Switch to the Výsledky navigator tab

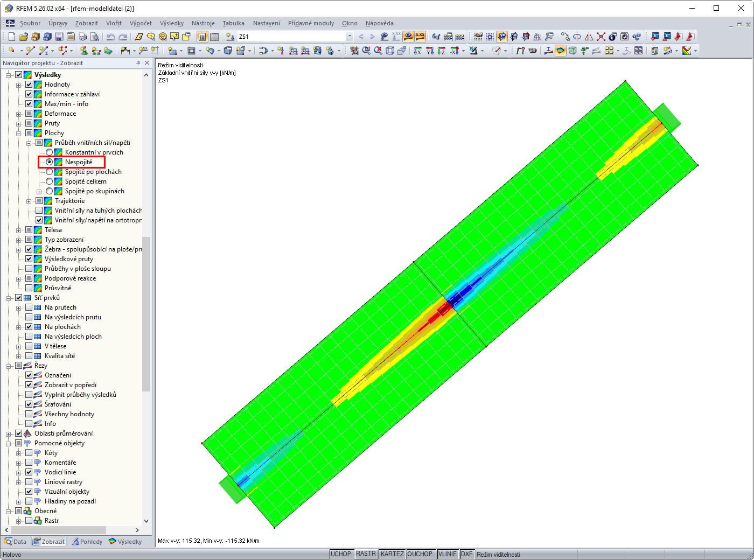125,542
